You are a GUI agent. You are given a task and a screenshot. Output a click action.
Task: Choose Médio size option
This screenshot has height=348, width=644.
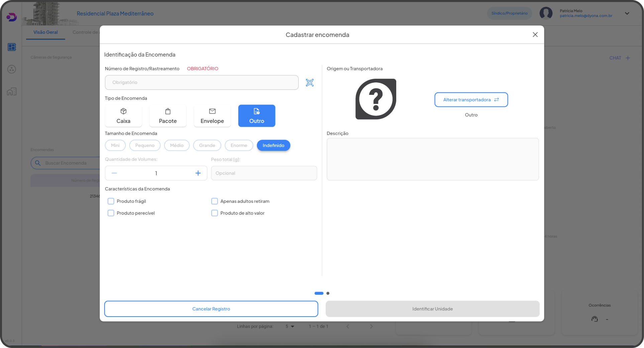click(177, 145)
